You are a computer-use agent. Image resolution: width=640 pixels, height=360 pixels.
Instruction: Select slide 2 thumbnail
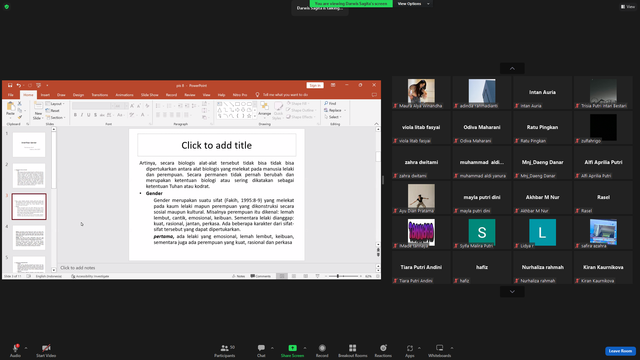(x=29, y=176)
